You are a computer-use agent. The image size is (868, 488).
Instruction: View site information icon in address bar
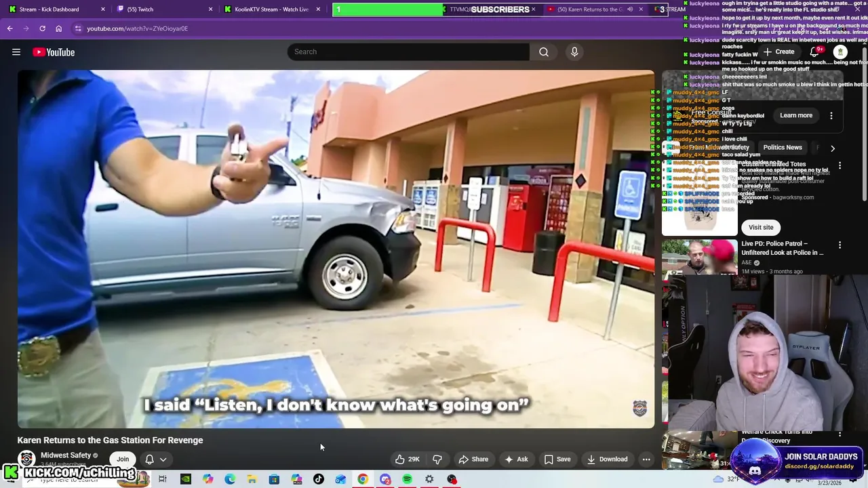78,28
